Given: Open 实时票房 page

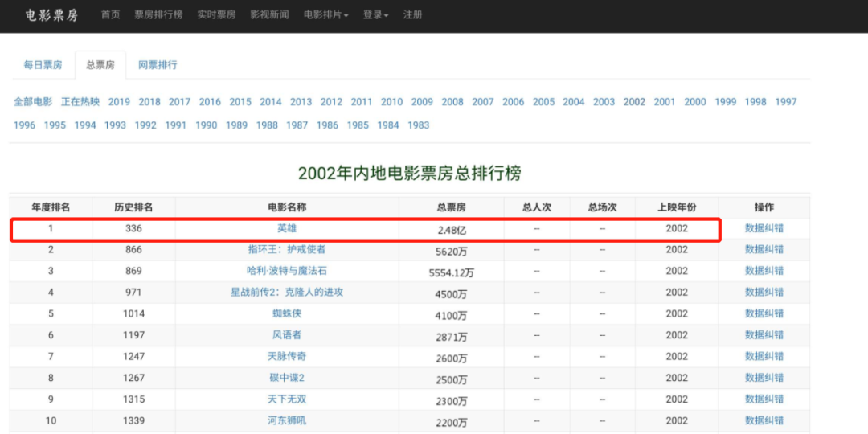Looking at the screenshot, I should click(x=216, y=15).
